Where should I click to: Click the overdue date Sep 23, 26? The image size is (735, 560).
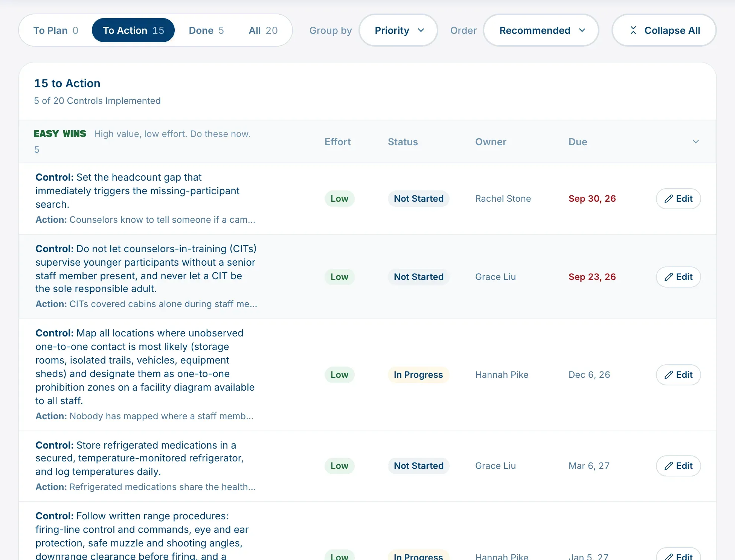[x=592, y=277]
